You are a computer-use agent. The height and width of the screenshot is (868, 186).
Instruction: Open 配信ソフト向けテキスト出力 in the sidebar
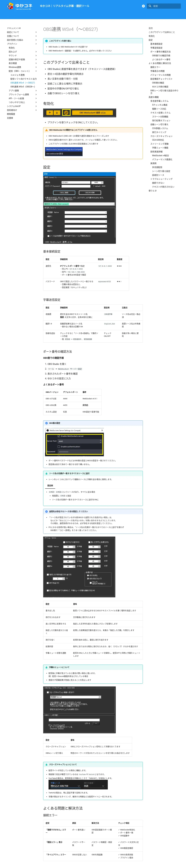coord(23,79)
